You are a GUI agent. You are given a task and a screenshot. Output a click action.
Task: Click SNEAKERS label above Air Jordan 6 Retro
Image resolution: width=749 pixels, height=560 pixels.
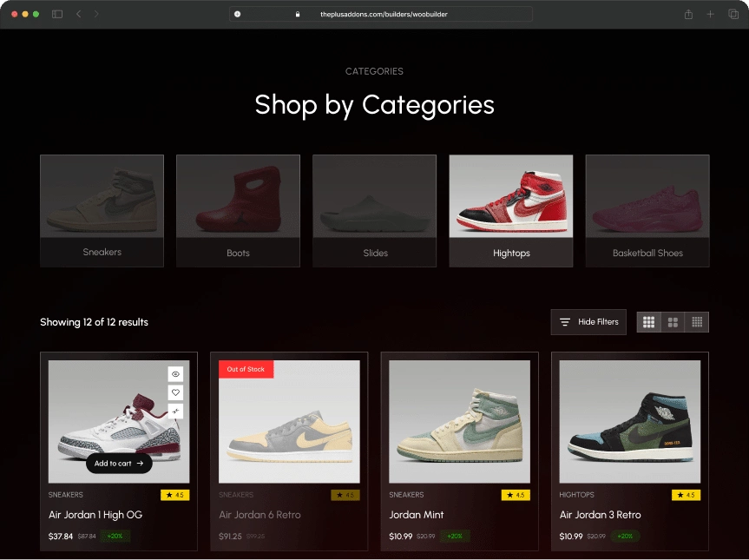click(236, 495)
